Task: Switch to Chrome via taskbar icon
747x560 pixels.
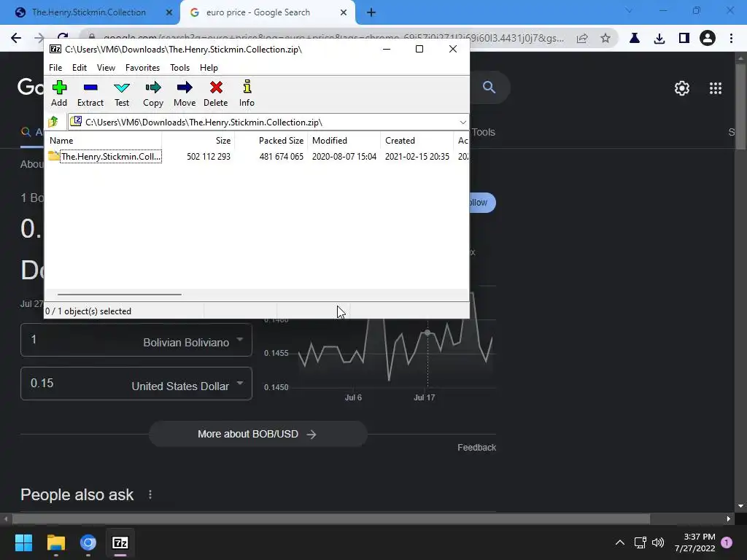Action: (x=88, y=542)
